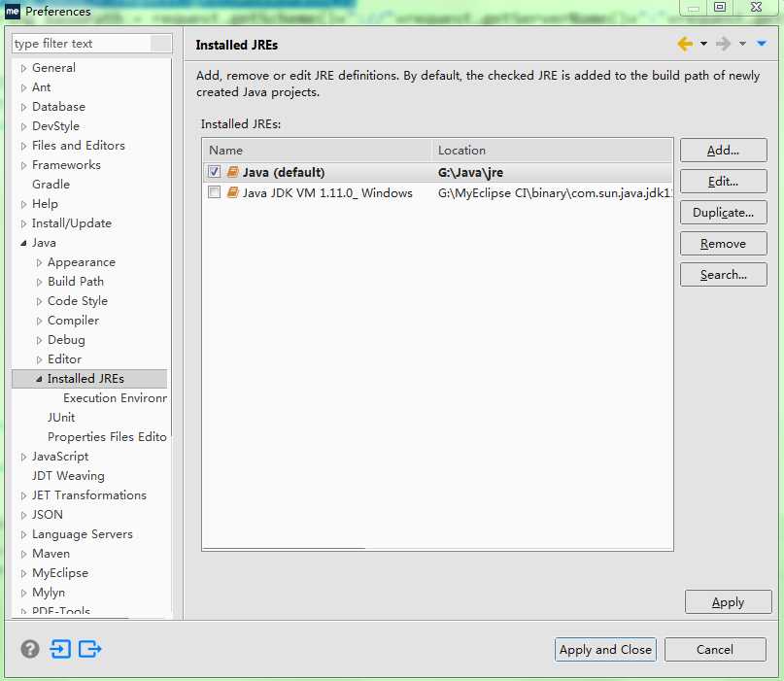Open the back history dropdown arrow
784x681 pixels.
point(703,44)
